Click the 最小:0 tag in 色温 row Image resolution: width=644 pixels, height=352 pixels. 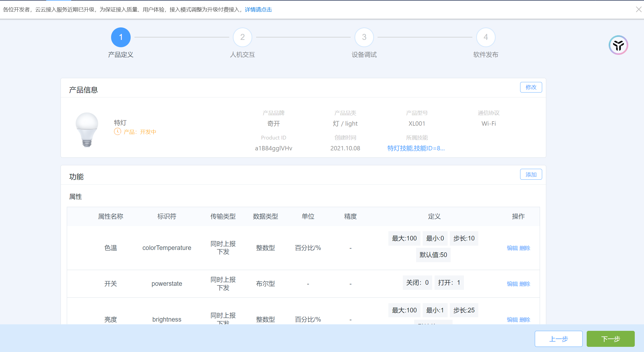coord(435,238)
